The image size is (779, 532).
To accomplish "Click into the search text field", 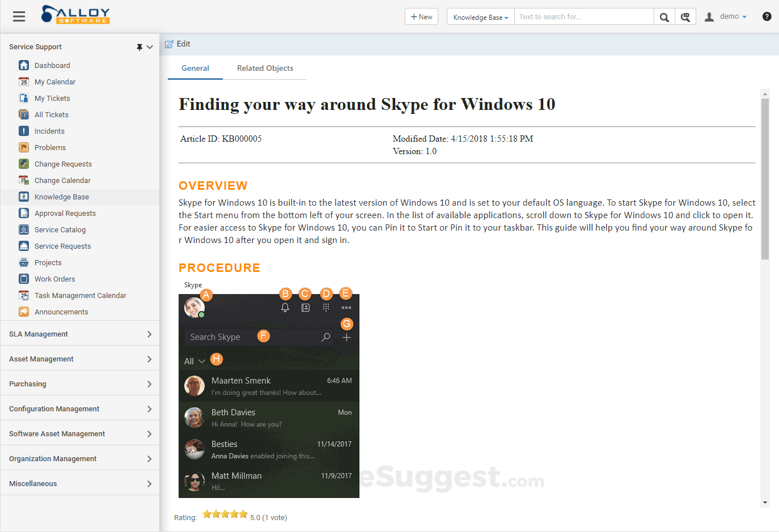I will point(584,17).
